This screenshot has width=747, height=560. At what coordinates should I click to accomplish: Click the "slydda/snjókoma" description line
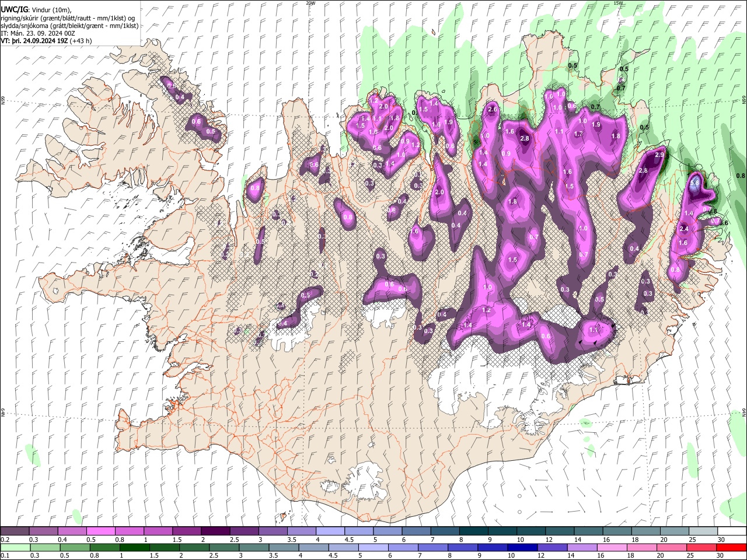point(69,26)
